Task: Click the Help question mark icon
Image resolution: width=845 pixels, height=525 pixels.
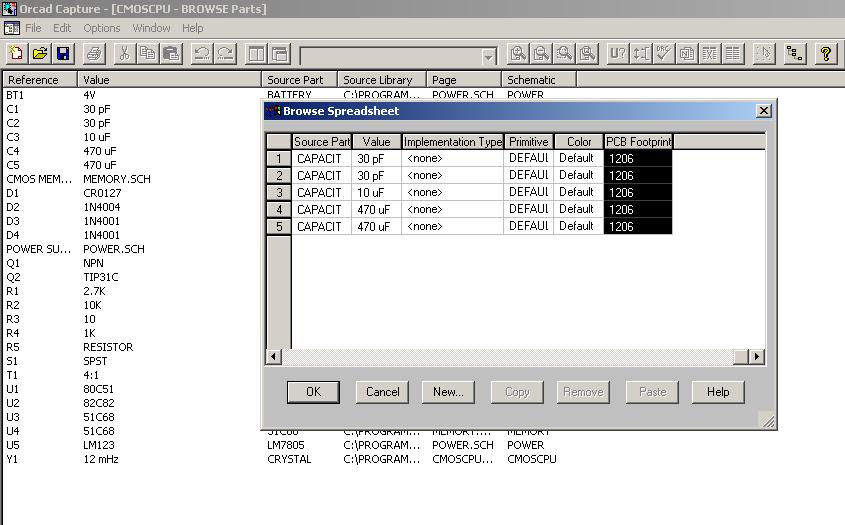Action: [x=826, y=54]
